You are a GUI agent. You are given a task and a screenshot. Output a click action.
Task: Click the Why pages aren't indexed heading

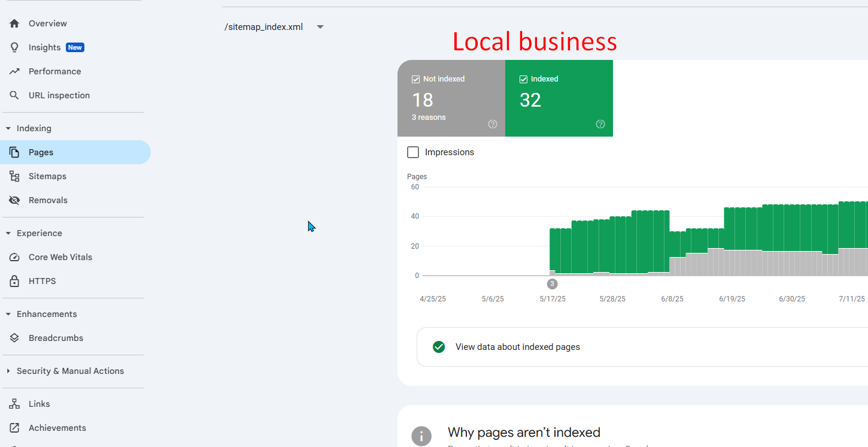click(524, 433)
